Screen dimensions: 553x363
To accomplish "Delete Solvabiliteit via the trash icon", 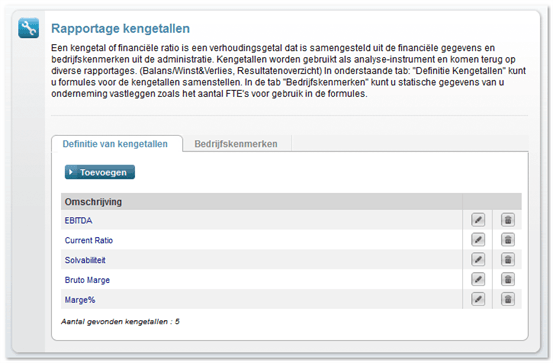I will point(508,260).
